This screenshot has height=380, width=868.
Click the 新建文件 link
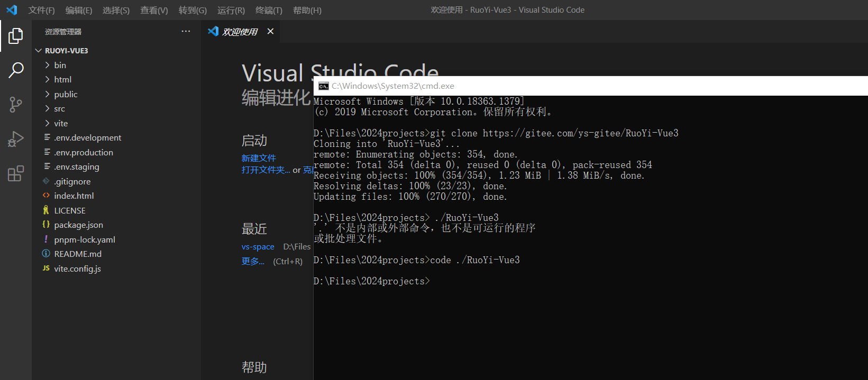coord(259,158)
